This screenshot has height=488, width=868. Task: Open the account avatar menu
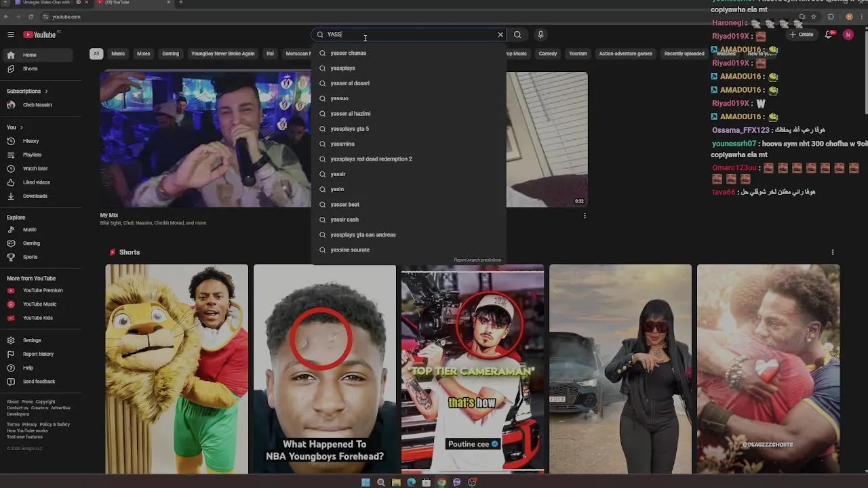click(848, 35)
